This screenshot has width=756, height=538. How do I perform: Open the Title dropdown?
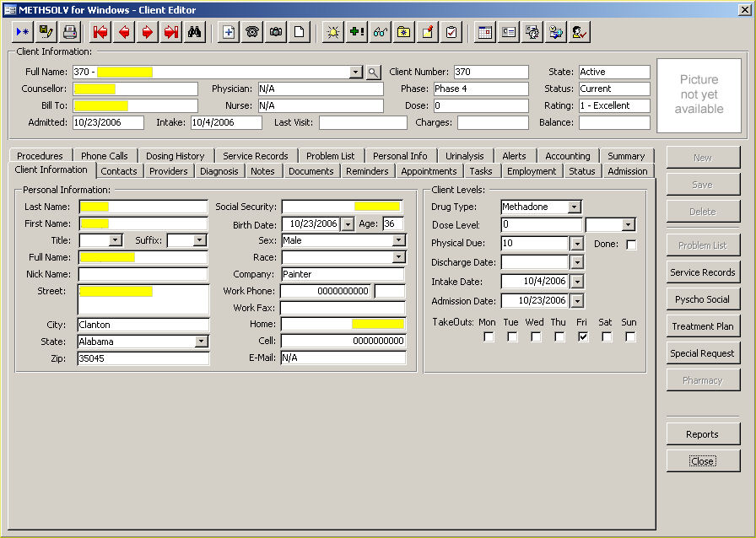[x=116, y=240]
